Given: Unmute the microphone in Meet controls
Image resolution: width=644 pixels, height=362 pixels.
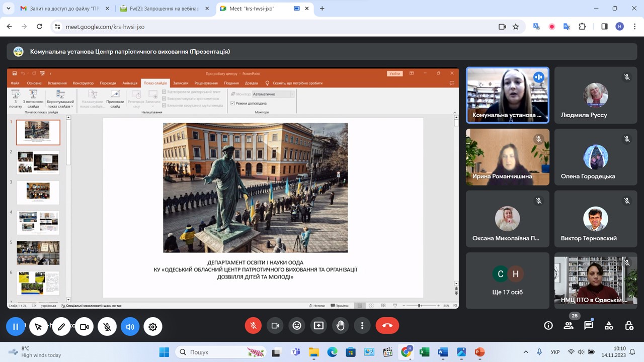Looking at the screenshot, I should [253, 326].
